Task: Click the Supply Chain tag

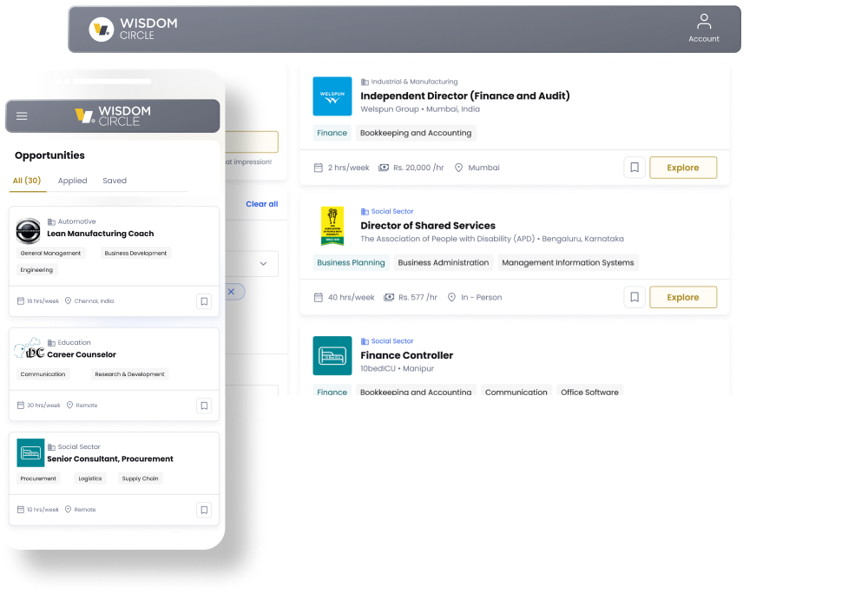Action: click(x=140, y=478)
